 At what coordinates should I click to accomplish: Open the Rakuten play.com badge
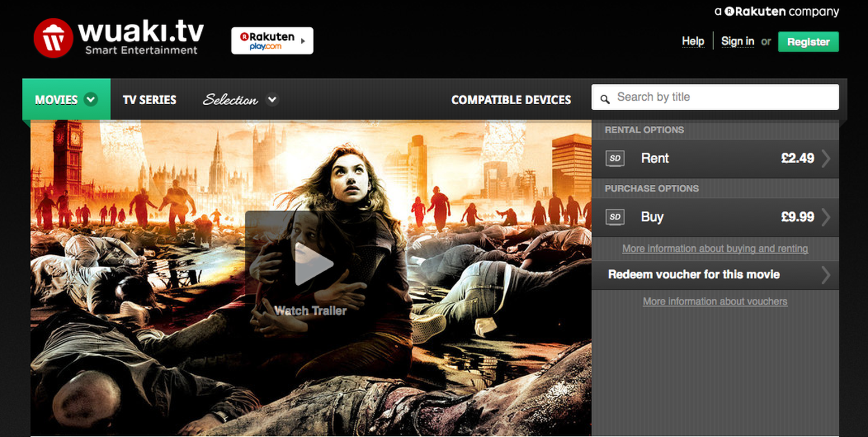272,41
